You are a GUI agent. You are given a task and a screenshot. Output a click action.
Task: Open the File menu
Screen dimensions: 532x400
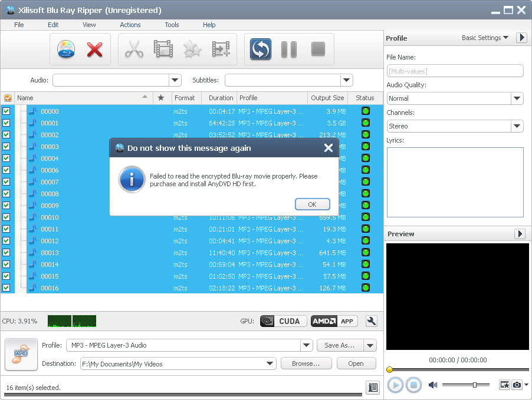coord(19,25)
